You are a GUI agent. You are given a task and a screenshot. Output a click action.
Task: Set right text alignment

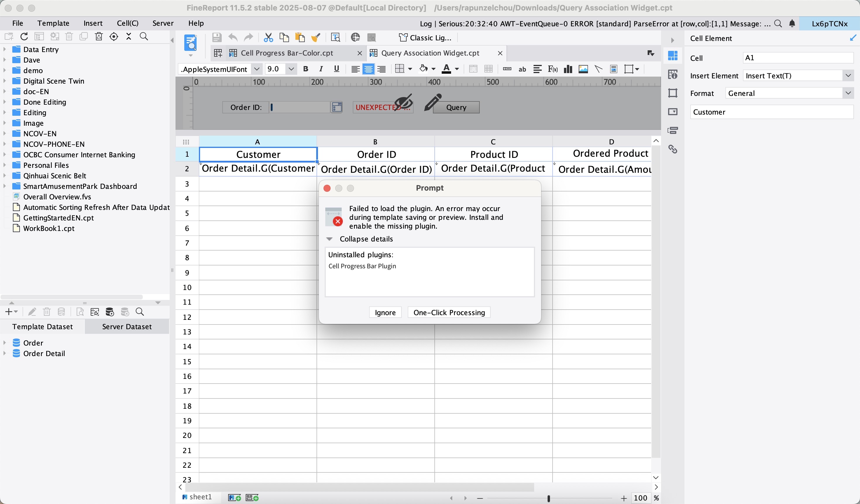(381, 69)
